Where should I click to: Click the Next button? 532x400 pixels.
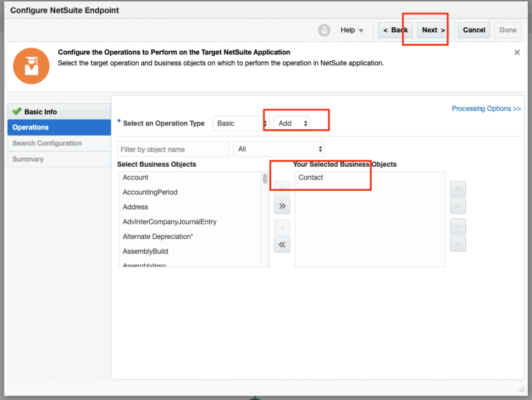(433, 30)
